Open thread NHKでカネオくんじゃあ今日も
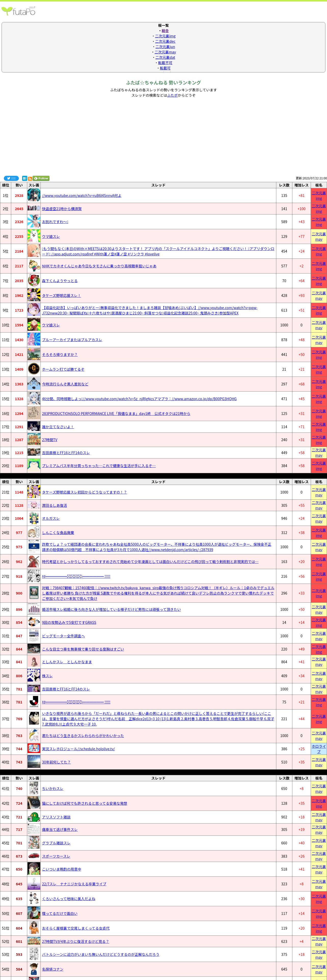Viewport: 327px width, 980px height. pyautogui.click(x=99, y=266)
